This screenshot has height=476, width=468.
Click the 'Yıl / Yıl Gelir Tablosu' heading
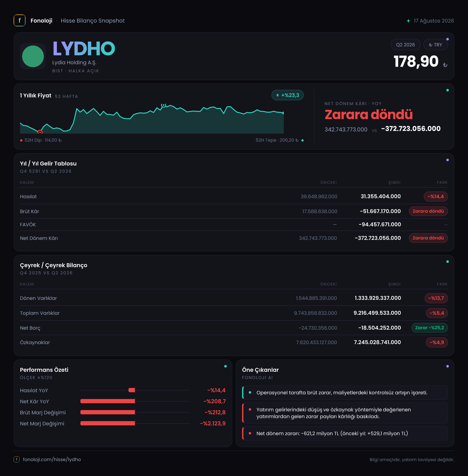pyautogui.click(x=48, y=163)
